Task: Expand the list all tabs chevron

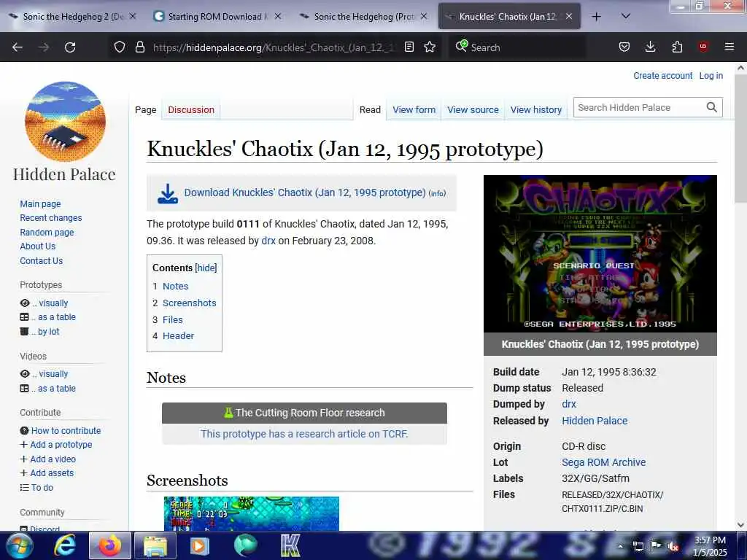Action: [626, 16]
